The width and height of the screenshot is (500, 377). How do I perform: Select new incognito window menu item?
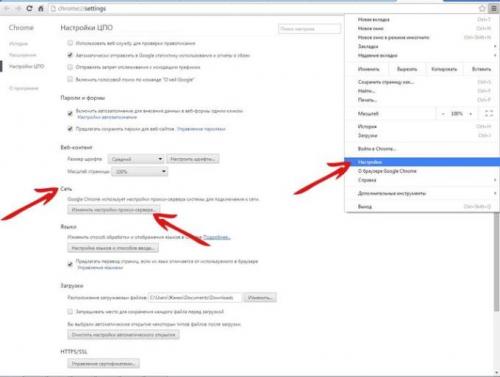pos(422,37)
